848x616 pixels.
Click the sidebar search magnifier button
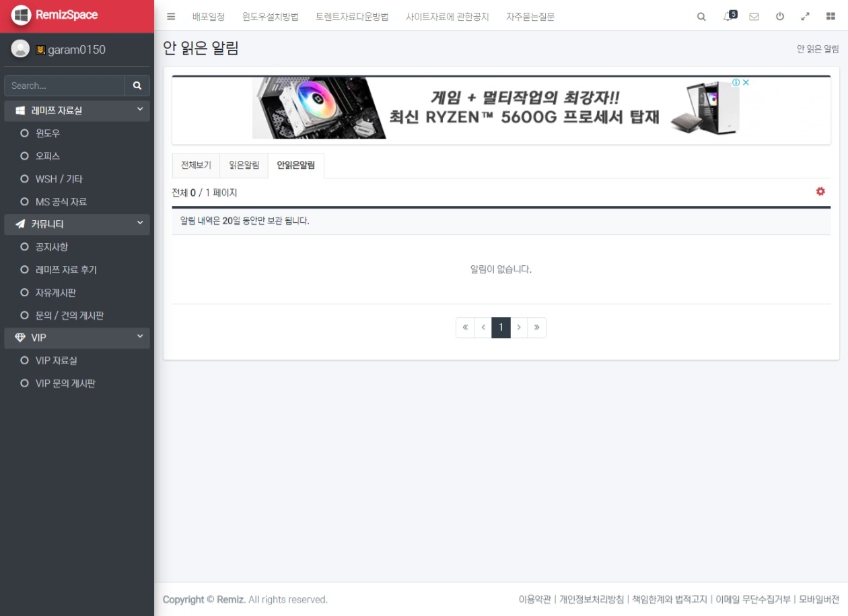point(137,85)
